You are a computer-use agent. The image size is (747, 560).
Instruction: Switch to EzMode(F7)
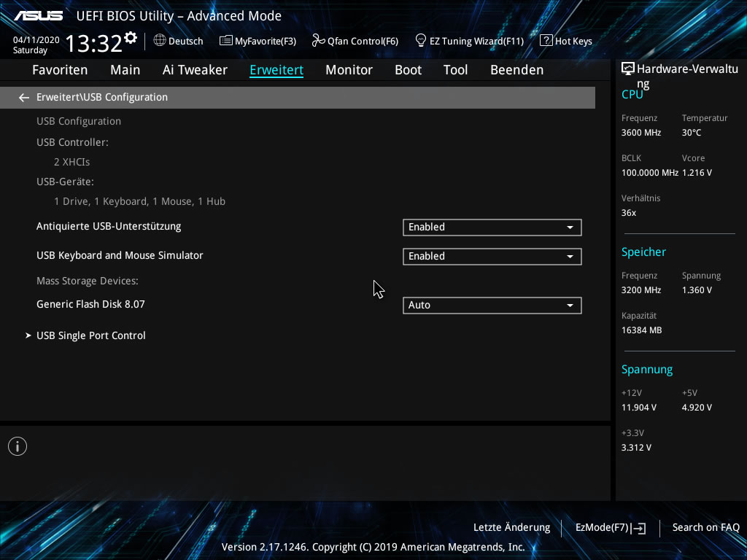pyautogui.click(x=611, y=528)
